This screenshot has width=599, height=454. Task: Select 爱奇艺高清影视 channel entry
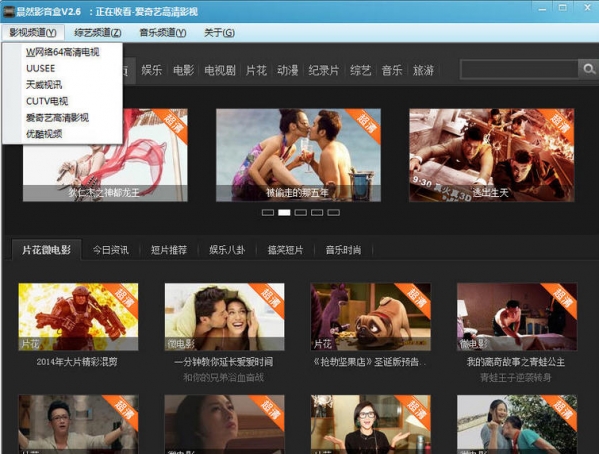point(57,118)
